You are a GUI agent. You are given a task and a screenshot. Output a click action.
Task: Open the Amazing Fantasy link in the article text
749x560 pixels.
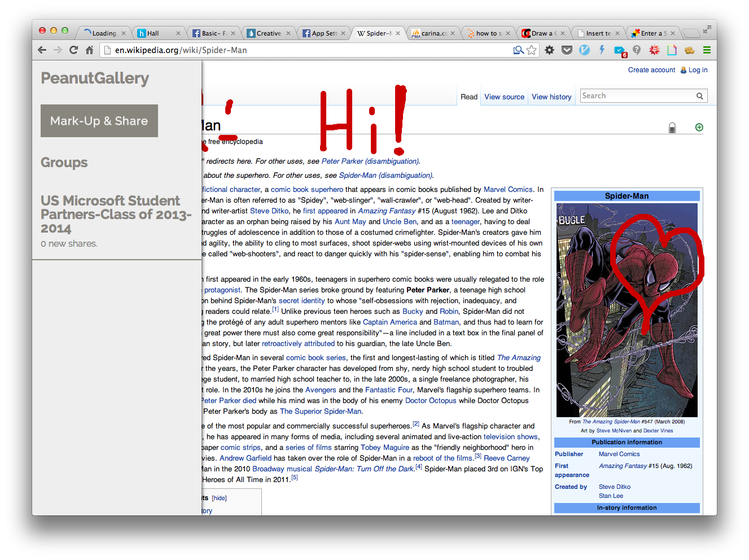pyautogui.click(x=387, y=211)
